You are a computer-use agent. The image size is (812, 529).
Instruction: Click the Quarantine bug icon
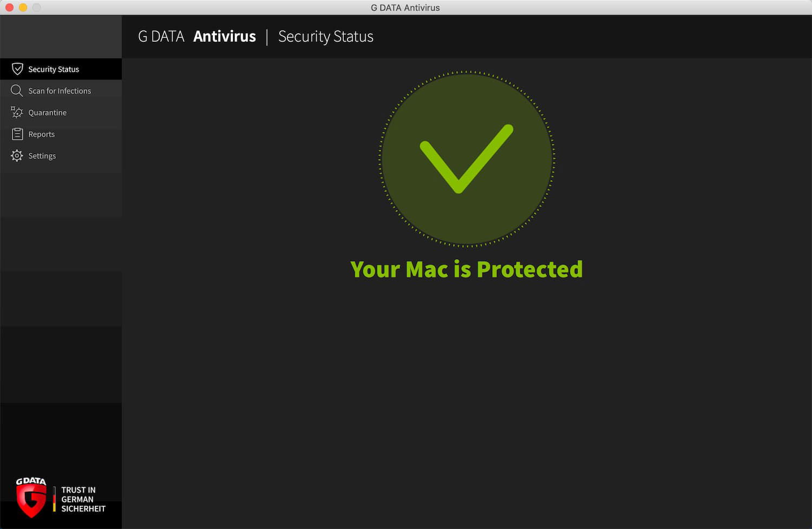17,112
